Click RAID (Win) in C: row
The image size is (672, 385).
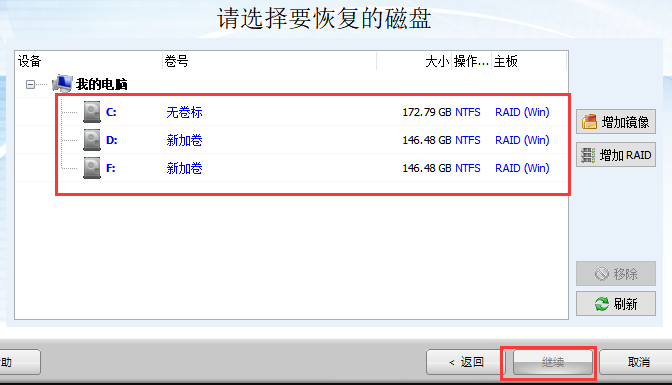pyautogui.click(x=522, y=112)
